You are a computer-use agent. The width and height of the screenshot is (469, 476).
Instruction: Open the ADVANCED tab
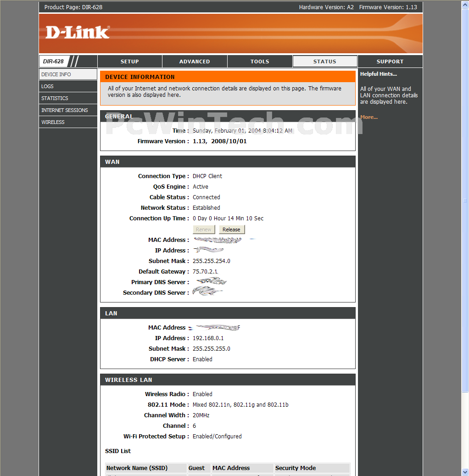[x=195, y=62]
